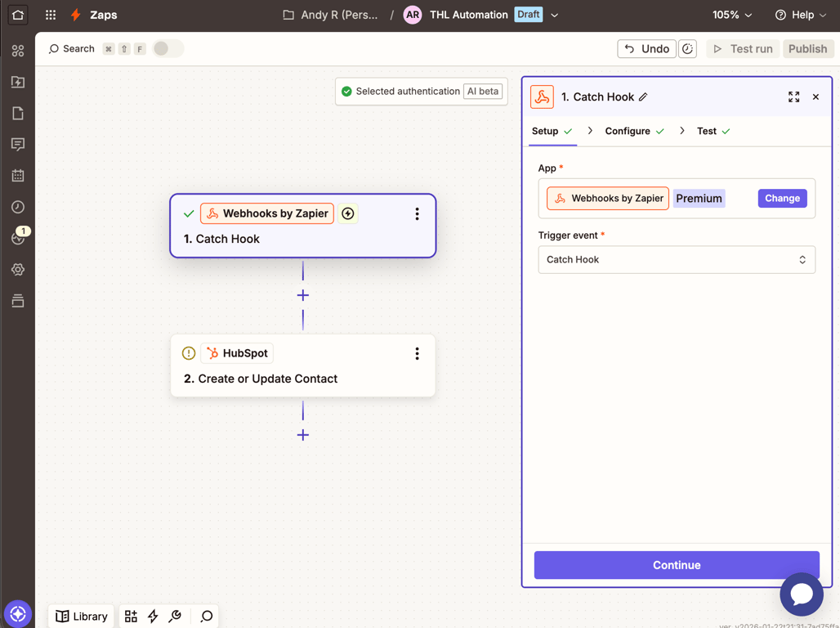Add a step between Catch Hook and HubSpot
Image resolution: width=840 pixels, height=628 pixels.
[x=303, y=295]
